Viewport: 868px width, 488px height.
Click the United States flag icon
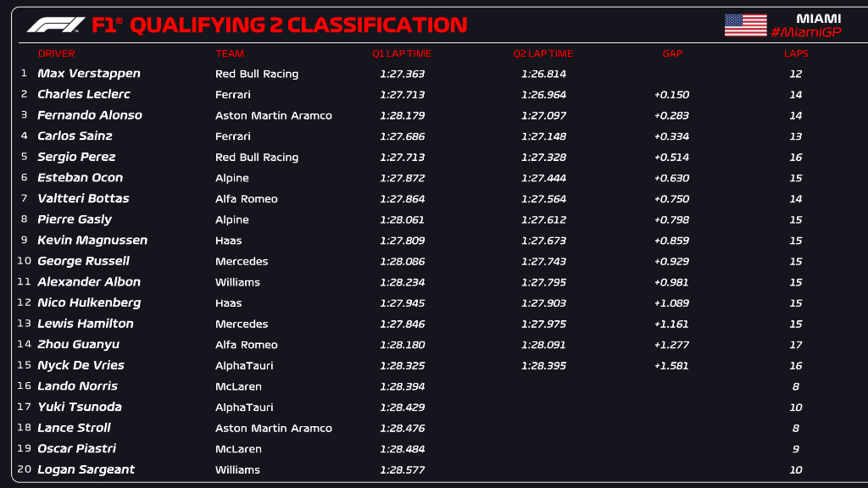[x=745, y=25]
